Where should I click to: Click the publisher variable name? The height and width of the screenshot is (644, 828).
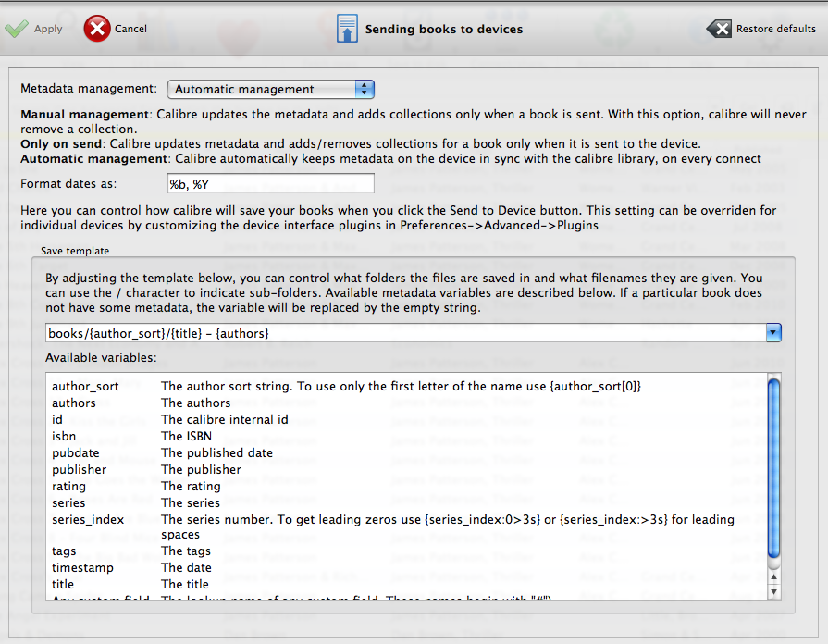tap(79, 470)
